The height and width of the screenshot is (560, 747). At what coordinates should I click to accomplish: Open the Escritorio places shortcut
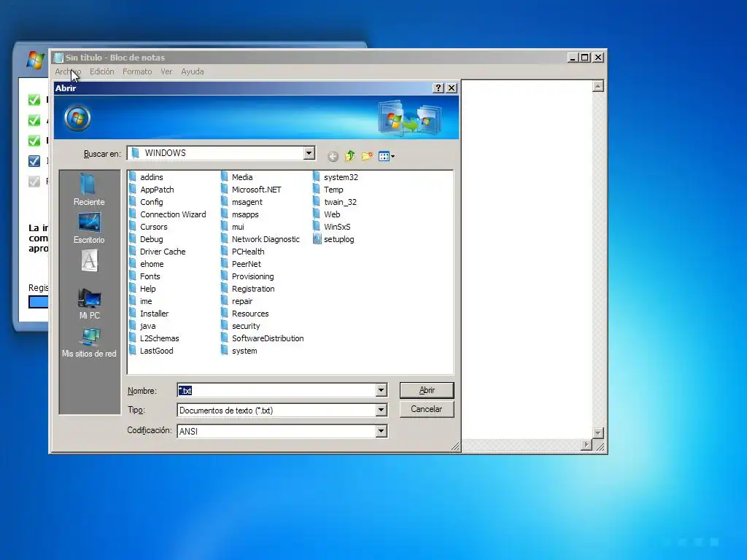click(89, 228)
